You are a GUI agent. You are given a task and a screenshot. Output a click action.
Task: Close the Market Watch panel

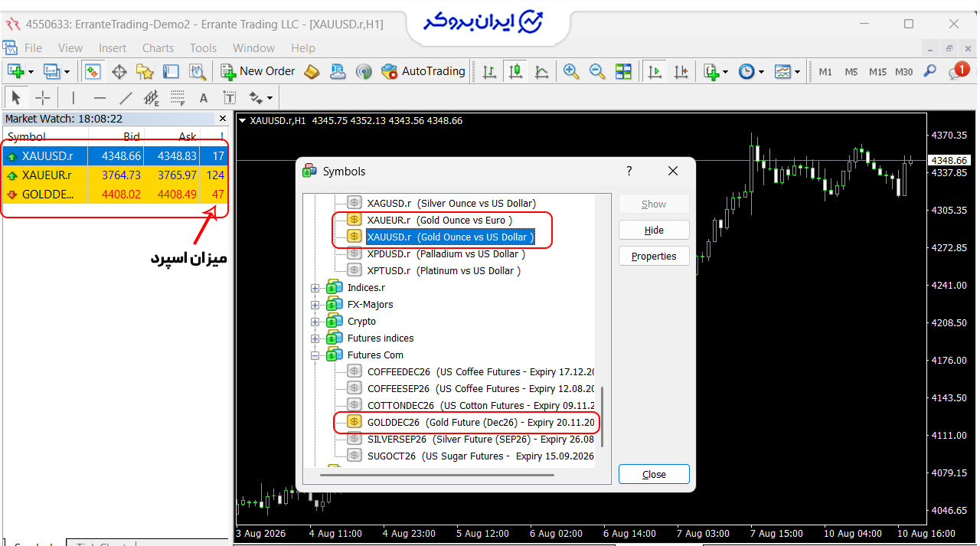(x=223, y=119)
